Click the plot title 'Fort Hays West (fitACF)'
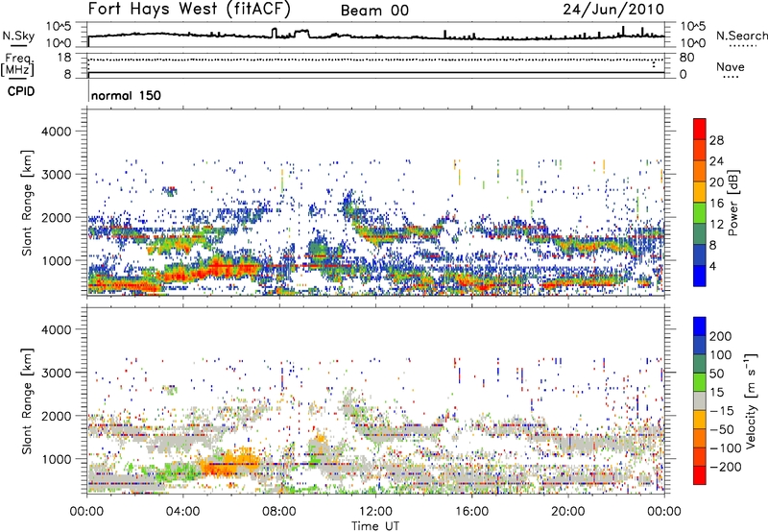Image resolution: width=768 pixels, height=532 pixels. [189, 10]
